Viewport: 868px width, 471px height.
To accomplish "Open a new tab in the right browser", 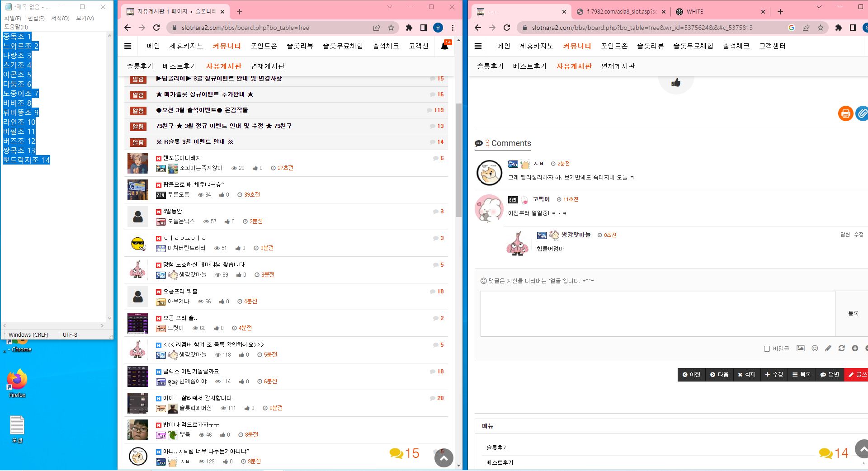I will coord(780,12).
